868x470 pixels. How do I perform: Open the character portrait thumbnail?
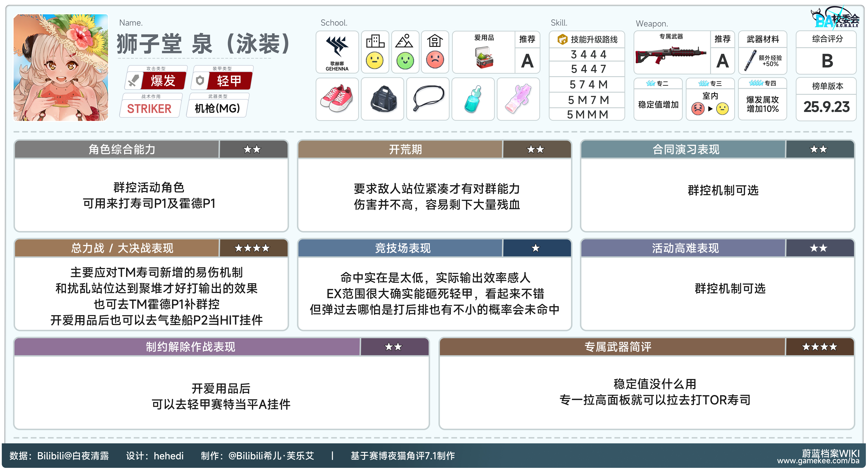tap(61, 67)
